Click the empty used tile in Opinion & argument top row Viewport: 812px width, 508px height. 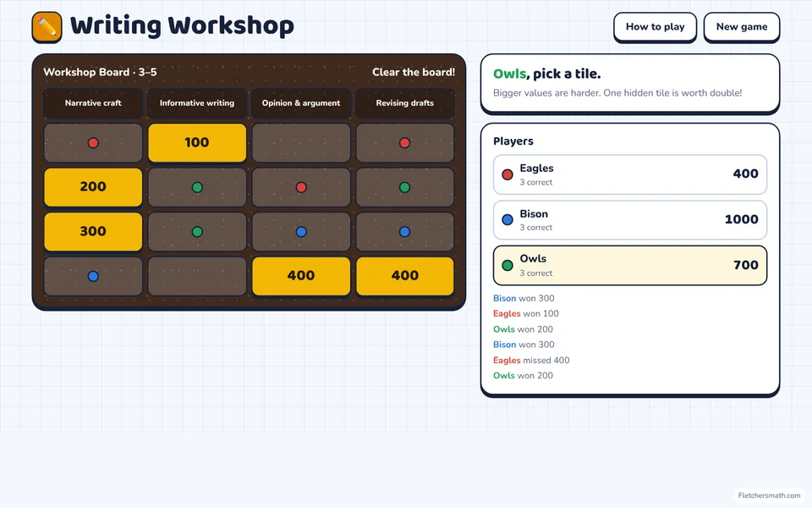point(301,142)
